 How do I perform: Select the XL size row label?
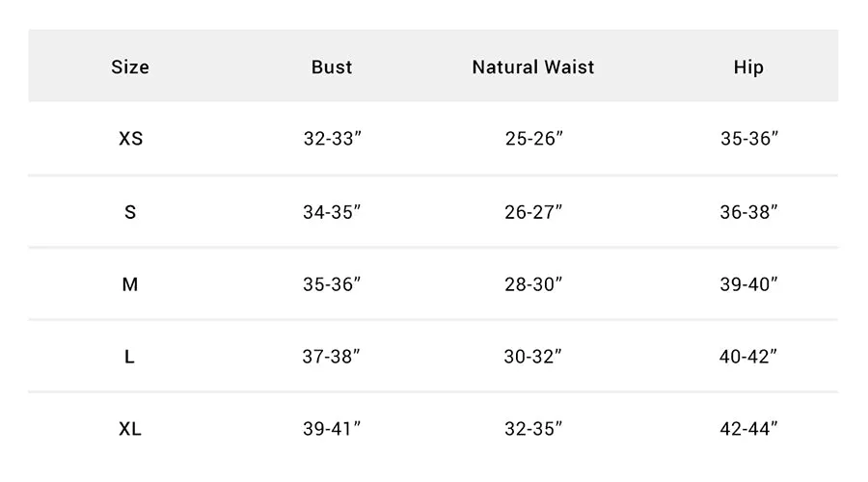(130, 429)
